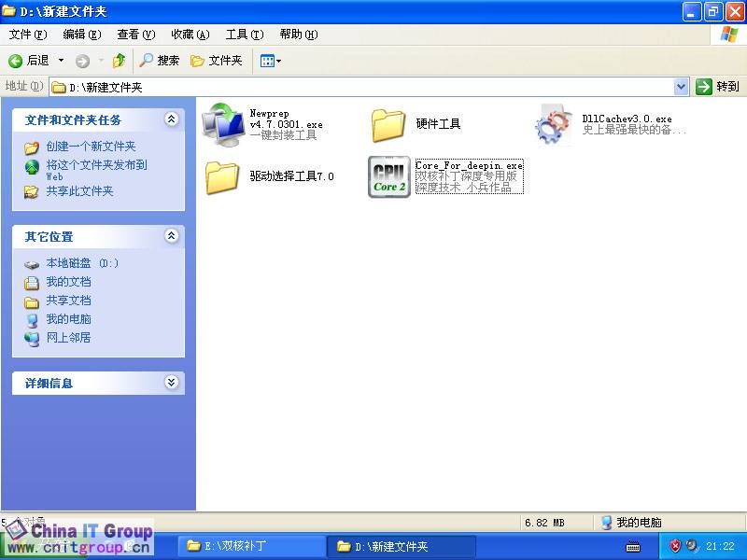The image size is (747, 560).
Task: Click the title bar folder icon
Action: (9, 11)
